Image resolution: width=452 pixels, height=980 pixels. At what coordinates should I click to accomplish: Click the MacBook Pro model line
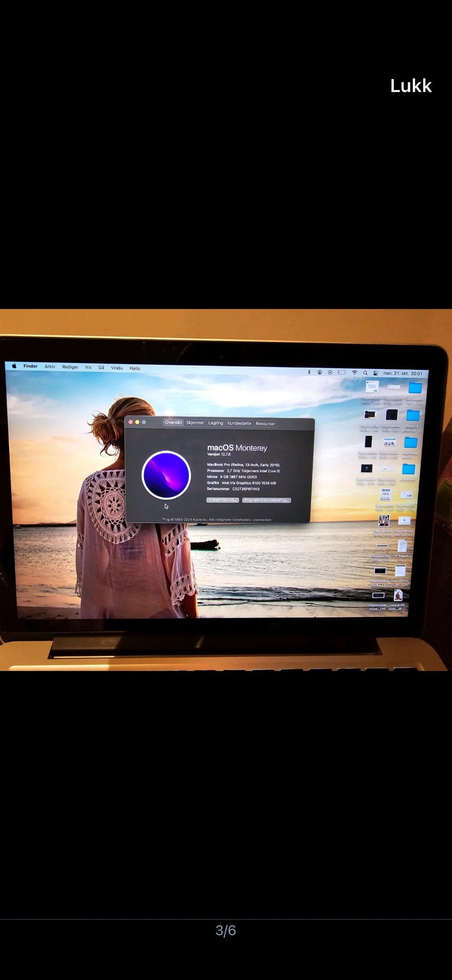pos(243,465)
